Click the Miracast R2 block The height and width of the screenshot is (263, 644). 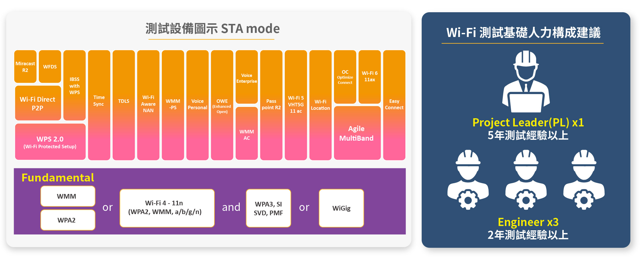click(x=25, y=66)
